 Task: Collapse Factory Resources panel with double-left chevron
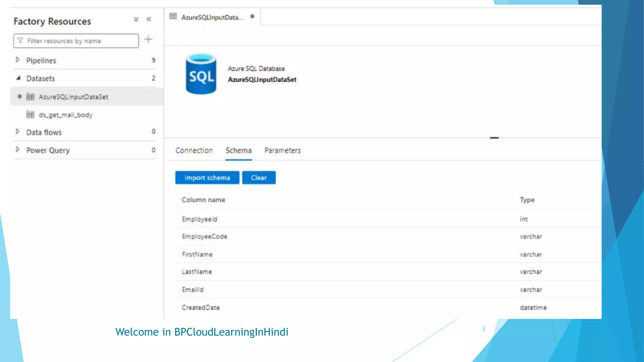149,19
